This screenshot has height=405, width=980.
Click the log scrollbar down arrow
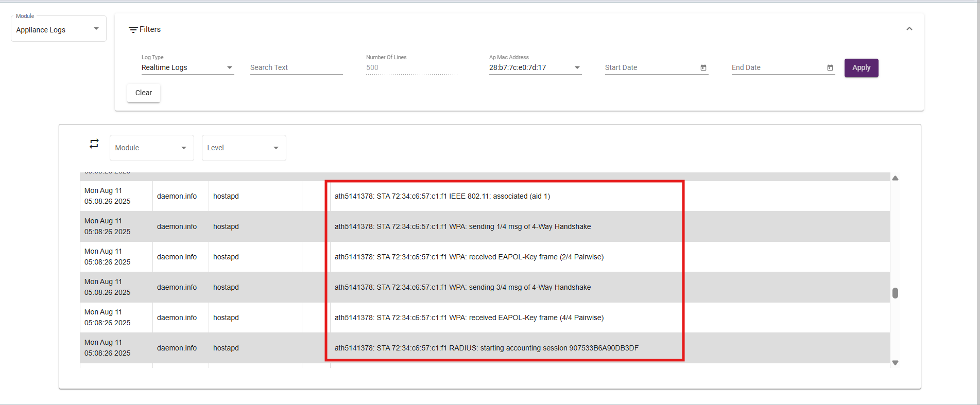click(895, 363)
